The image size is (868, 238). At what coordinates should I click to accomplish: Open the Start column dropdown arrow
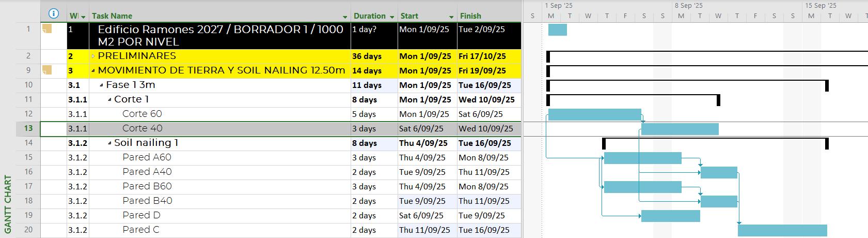[451, 17]
